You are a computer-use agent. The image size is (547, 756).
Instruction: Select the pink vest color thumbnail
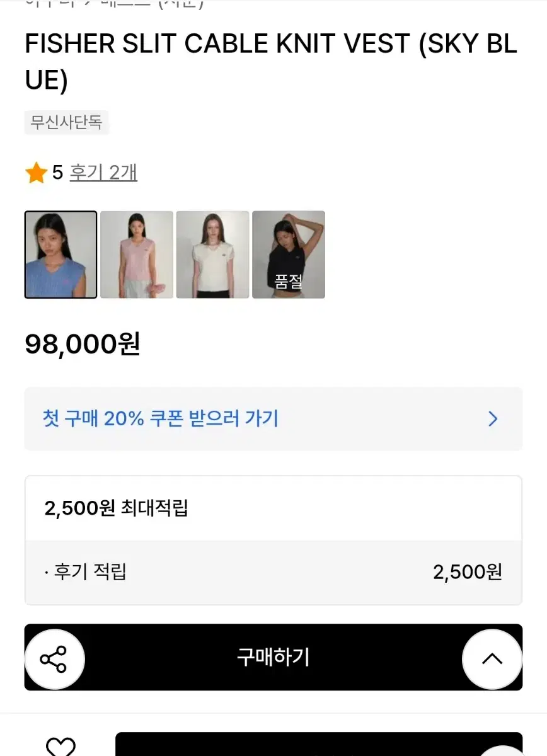(x=137, y=255)
